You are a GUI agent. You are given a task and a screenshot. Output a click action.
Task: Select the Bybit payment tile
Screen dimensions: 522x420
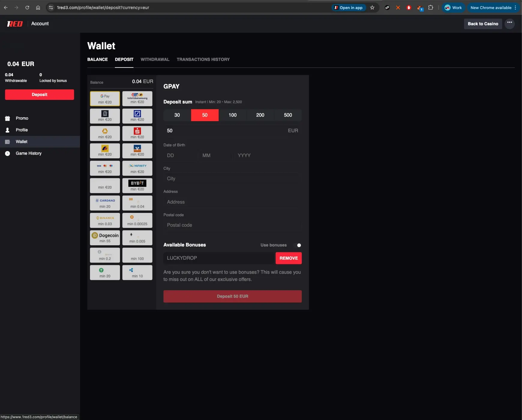137,186
